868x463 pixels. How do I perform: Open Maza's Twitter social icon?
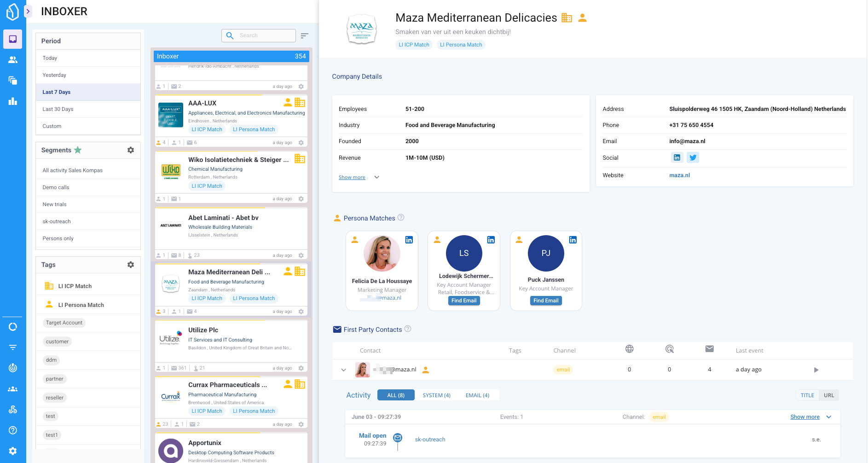click(x=693, y=158)
